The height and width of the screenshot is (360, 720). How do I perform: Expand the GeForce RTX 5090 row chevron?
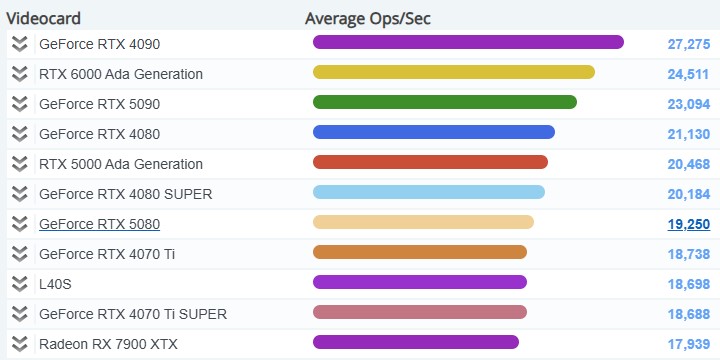(x=19, y=104)
